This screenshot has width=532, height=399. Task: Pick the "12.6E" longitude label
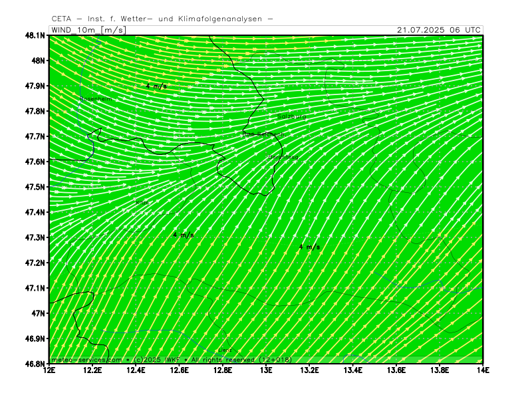(x=180, y=370)
